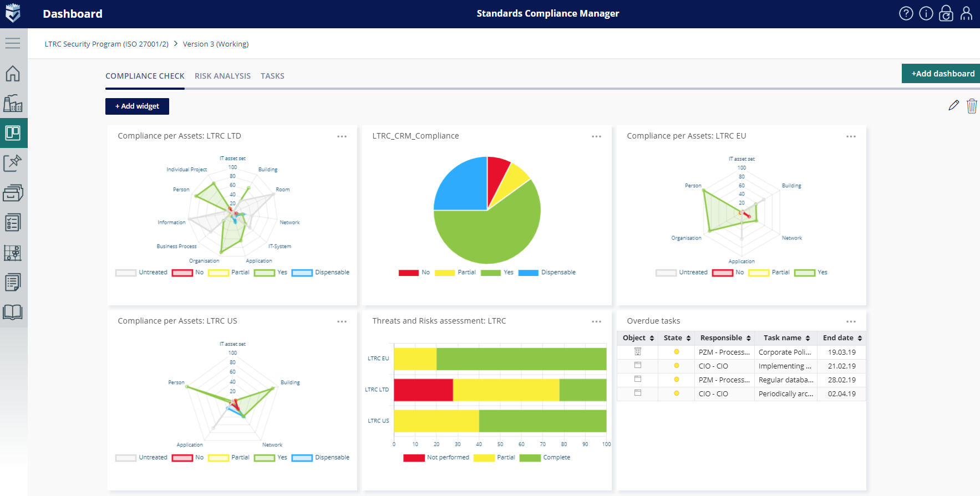Screen dimensions: 980x496
Task: Open the user profile icon
Action: [x=966, y=13]
